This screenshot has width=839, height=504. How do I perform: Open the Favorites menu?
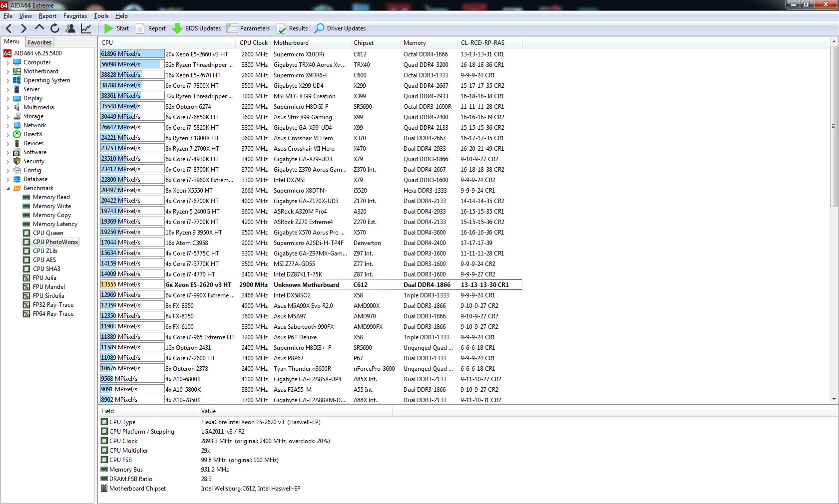click(75, 16)
